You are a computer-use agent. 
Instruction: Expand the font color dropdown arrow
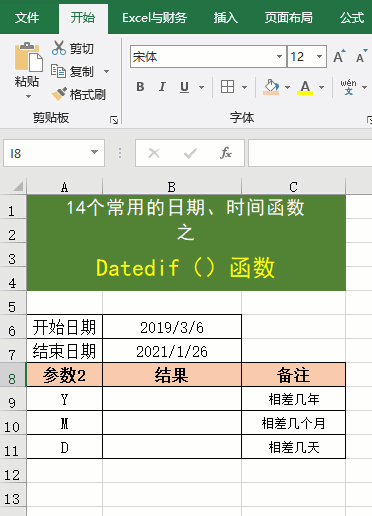point(321,87)
